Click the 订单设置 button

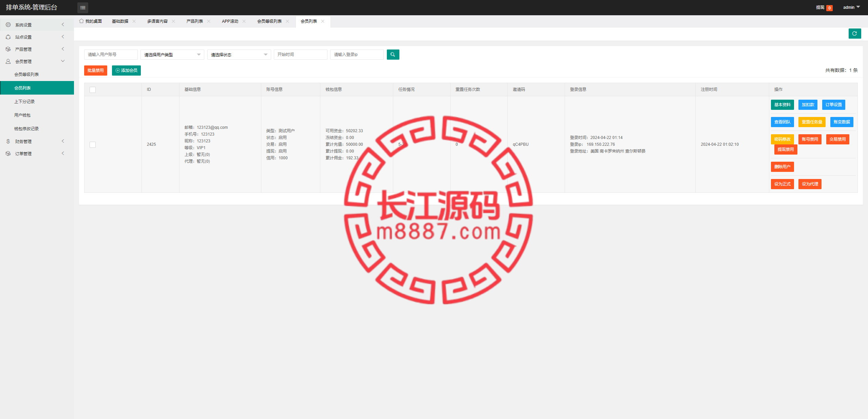point(834,105)
